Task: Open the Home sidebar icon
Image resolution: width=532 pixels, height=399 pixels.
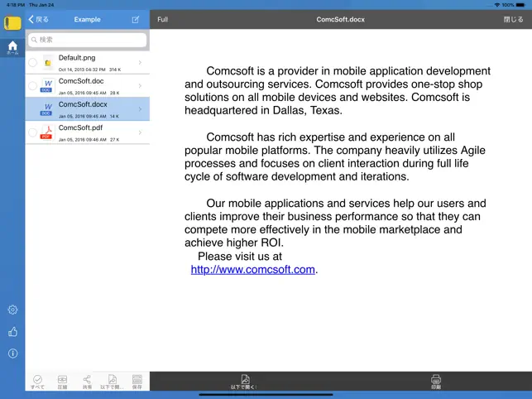Action: 12,47
